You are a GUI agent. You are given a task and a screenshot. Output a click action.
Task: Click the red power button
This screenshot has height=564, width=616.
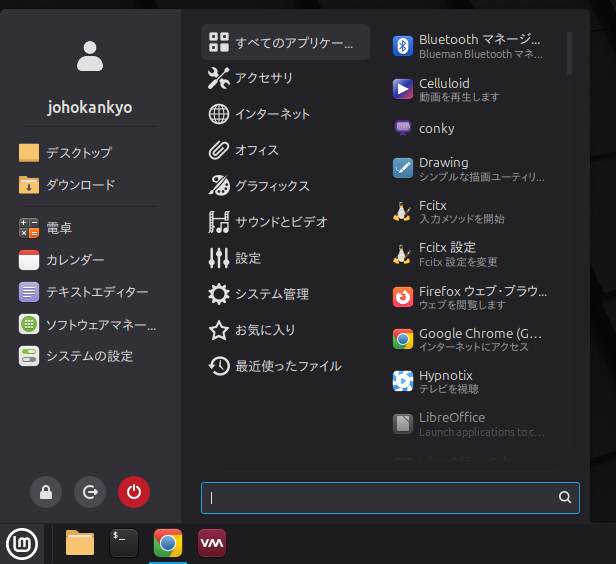(133, 491)
